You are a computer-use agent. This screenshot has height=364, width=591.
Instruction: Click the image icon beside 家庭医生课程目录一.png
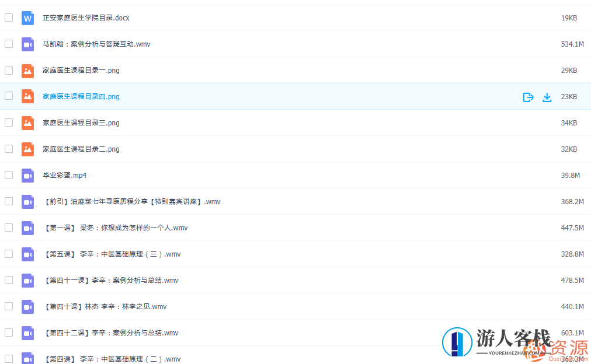pyautogui.click(x=27, y=70)
